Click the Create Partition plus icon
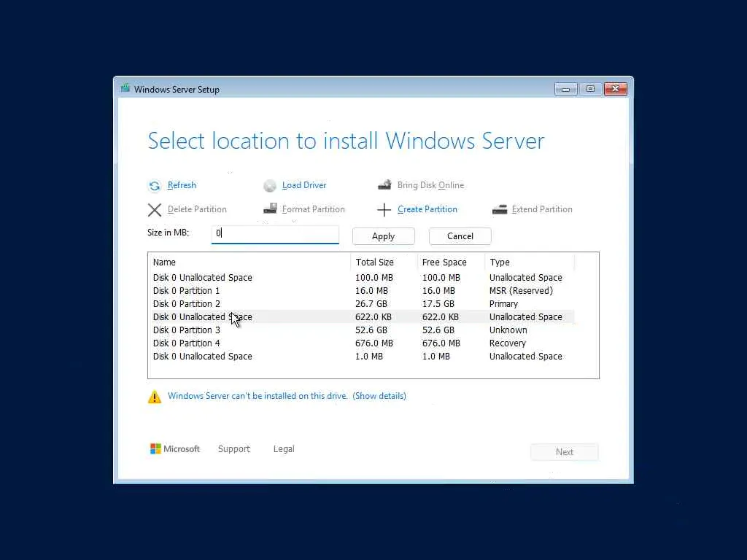This screenshot has width=747, height=560. pos(384,209)
